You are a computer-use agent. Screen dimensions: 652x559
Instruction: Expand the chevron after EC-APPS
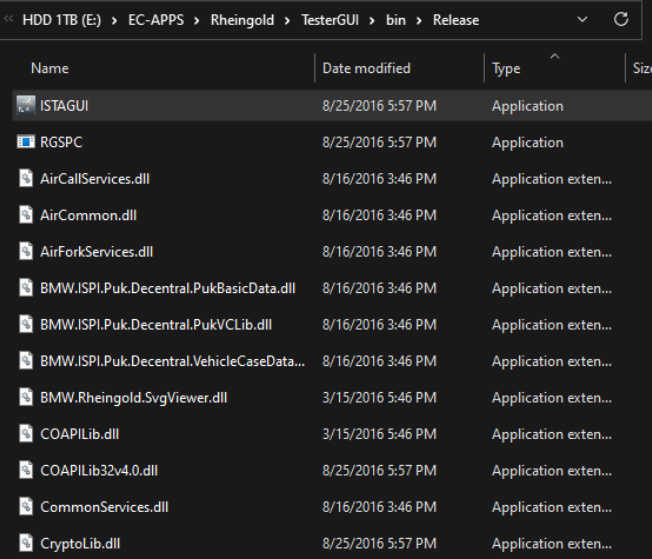click(197, 20)
